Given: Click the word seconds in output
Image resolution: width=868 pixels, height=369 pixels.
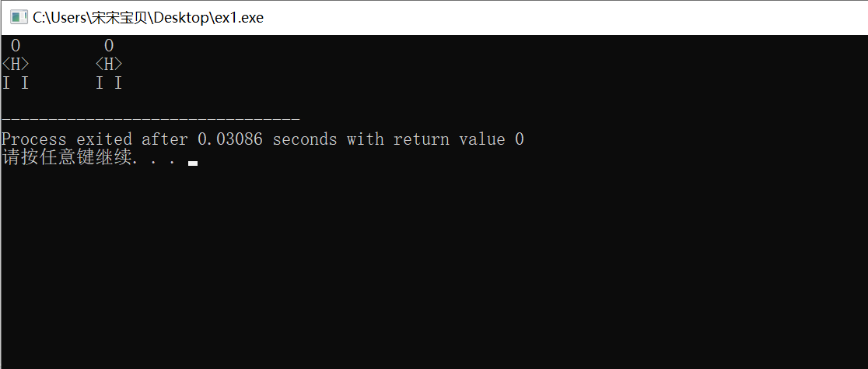Looking at the screenshot, I should tap(304, 139).
